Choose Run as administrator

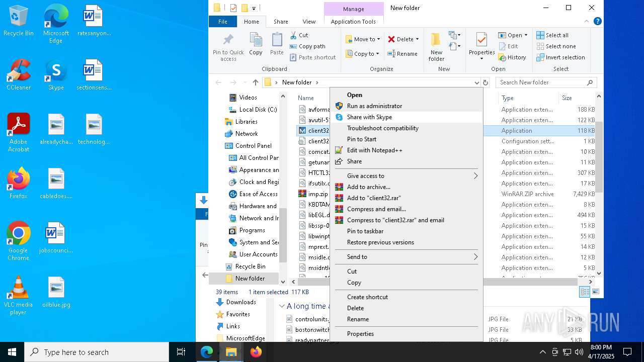[407, 106]
